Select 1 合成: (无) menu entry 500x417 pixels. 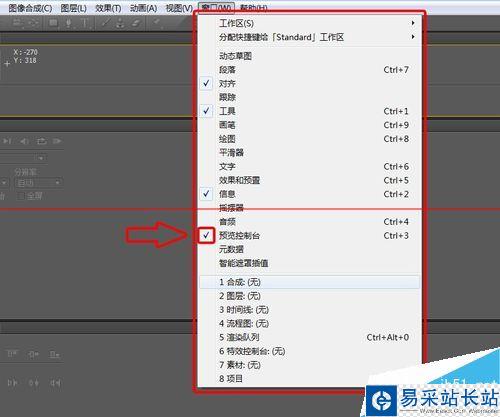pos(310,282)
